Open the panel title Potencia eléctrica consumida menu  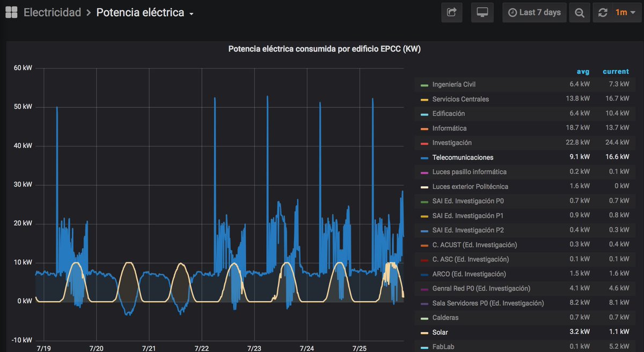tap(324, 49)
